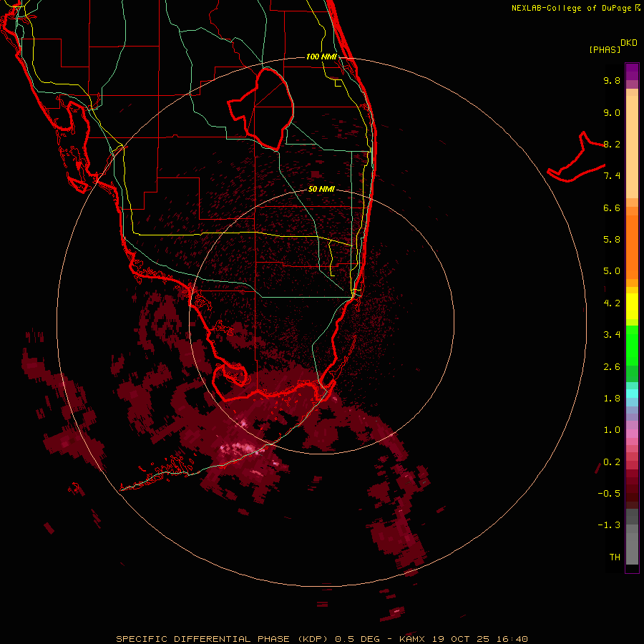This screenshot has height=644, width=644.
Task: Select the 2.6 scale value
Action: tap(612, 367)
